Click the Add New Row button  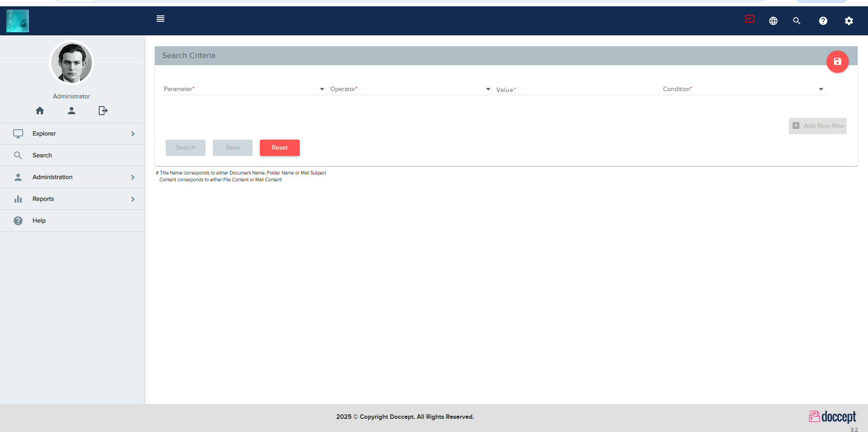click(x=817, y=126)
